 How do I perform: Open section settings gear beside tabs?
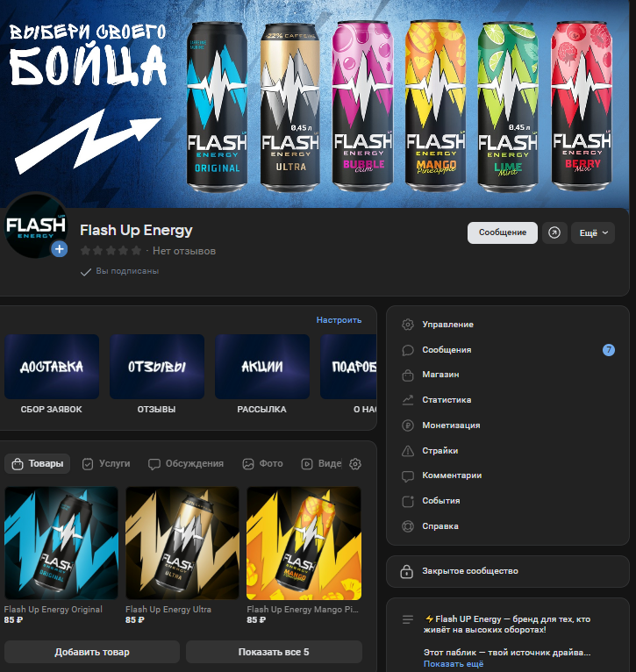pyautogui.click(x=355, y=464)
